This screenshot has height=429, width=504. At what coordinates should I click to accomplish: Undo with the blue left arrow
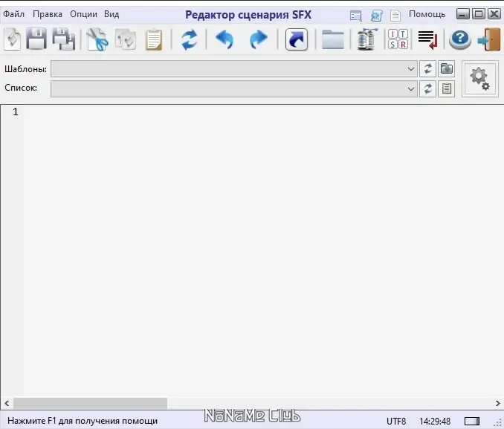point(224,39)
